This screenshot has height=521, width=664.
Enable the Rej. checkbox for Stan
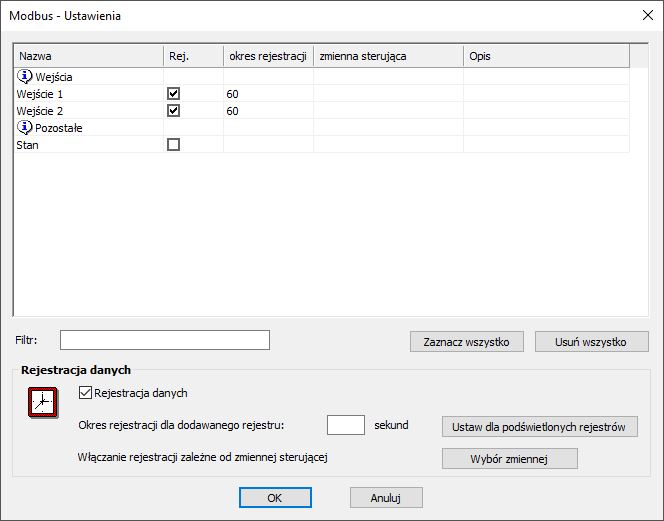click(x=173, y=144)
